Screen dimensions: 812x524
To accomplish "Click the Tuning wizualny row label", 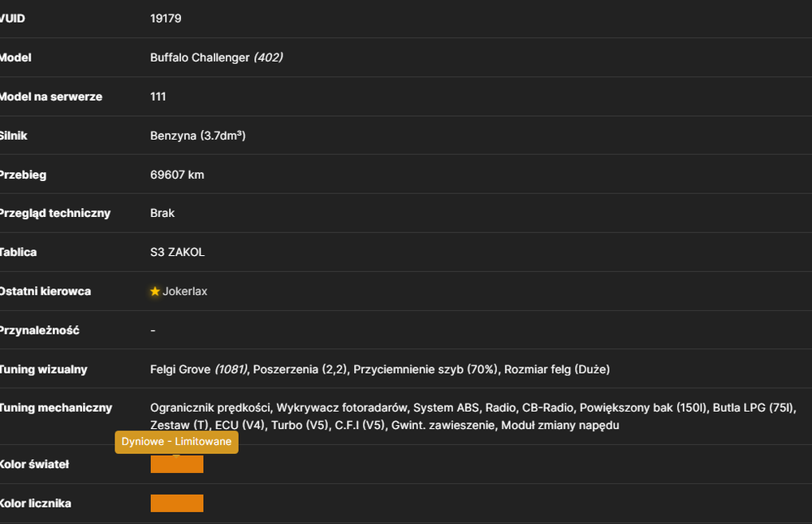I will [43, 370].
